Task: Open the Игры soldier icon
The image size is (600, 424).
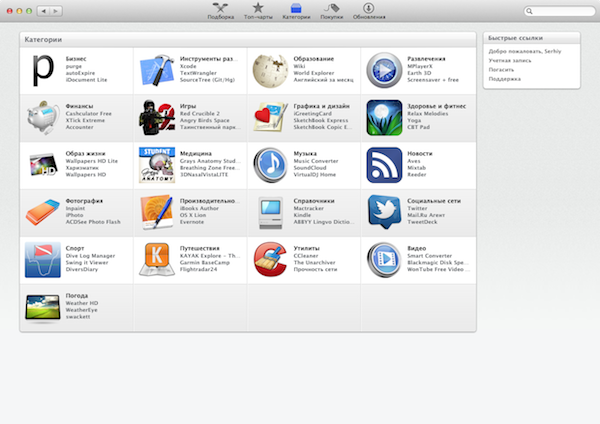Action: (x=157, y=117)
